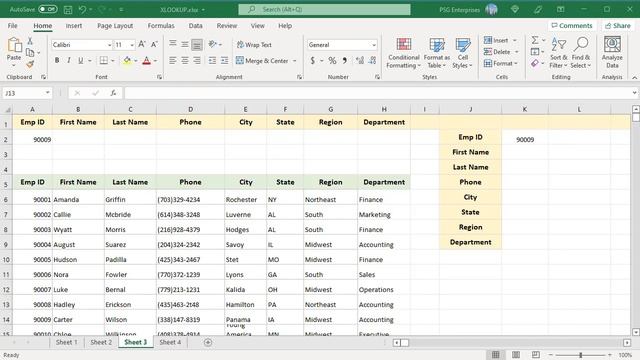
Task: Click the Format Painter brush icon
Action: coord(30,64)
